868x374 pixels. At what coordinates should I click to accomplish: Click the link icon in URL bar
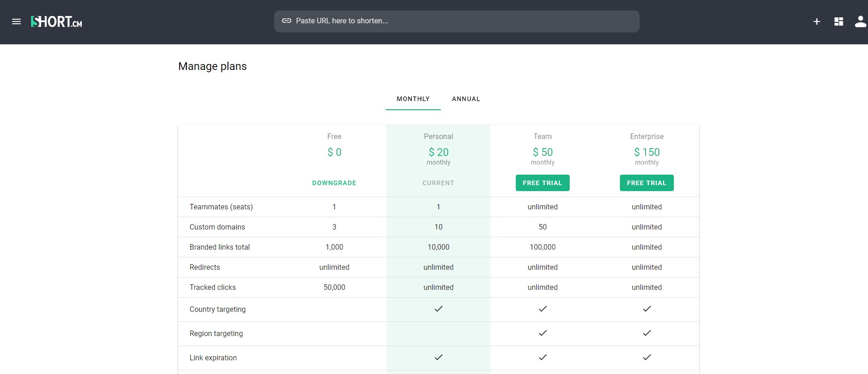[x=286, y=21]
